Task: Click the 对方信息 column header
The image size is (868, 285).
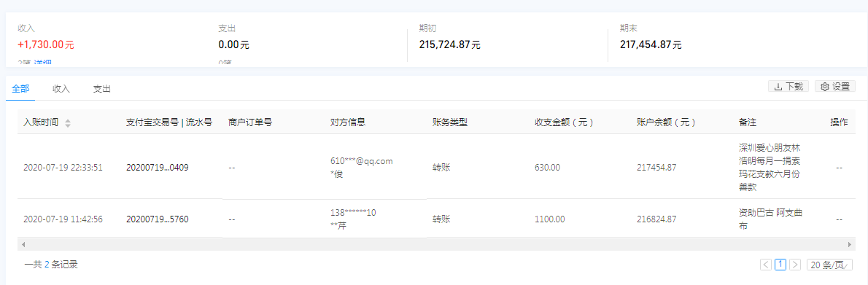Action: tap(348, 122)
